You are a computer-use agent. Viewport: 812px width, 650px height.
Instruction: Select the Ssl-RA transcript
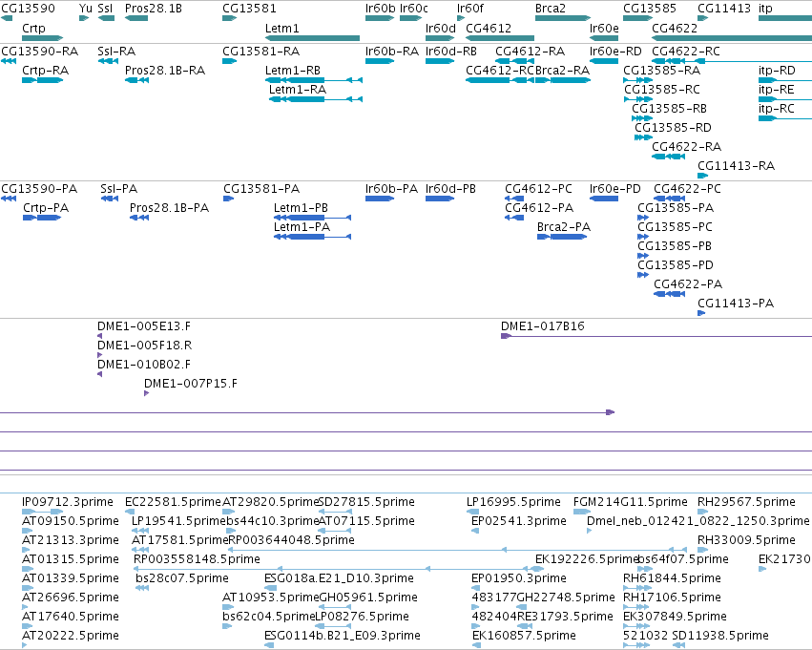(116, 52)
